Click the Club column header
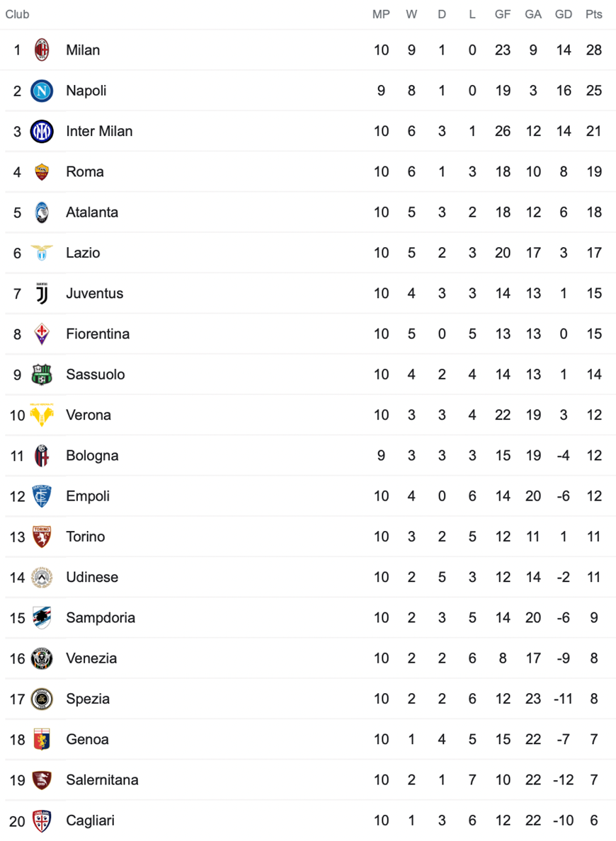 click(17, 14)
